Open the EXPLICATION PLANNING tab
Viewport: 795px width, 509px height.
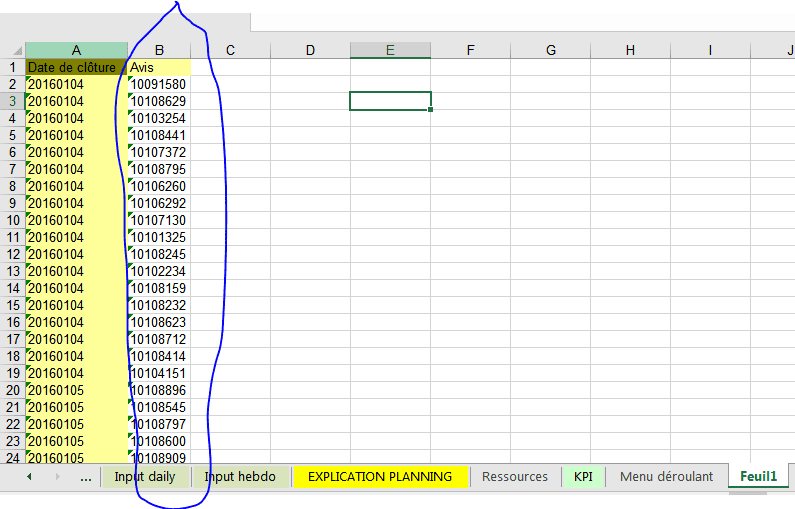coord(379,477)
